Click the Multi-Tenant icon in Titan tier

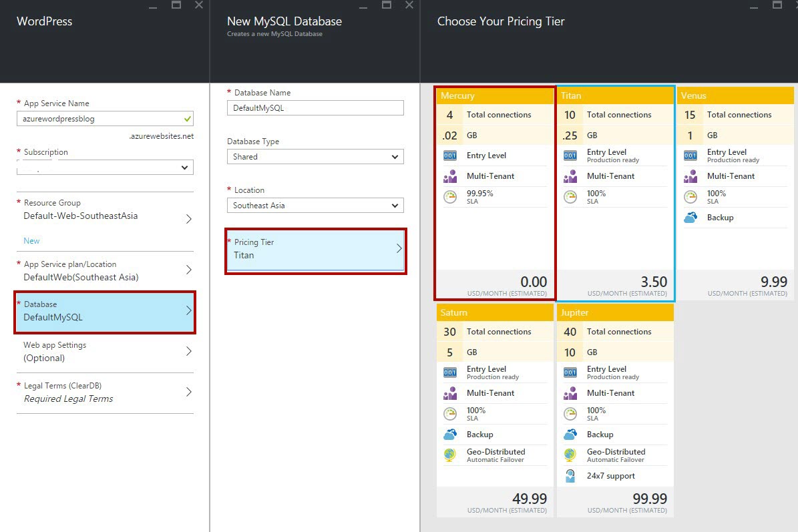point(570,176)
